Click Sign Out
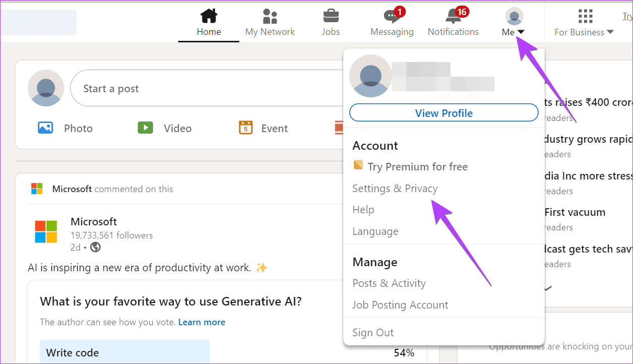The width and height of the screenshot is (633, 364). point(373,333)
